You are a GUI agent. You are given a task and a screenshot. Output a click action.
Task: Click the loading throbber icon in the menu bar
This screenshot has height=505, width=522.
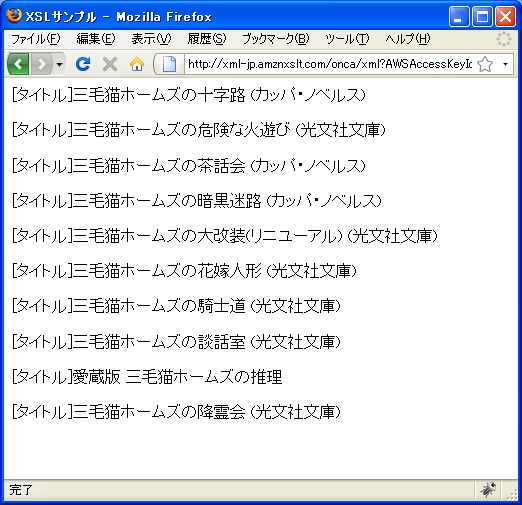tap(504, 39)
